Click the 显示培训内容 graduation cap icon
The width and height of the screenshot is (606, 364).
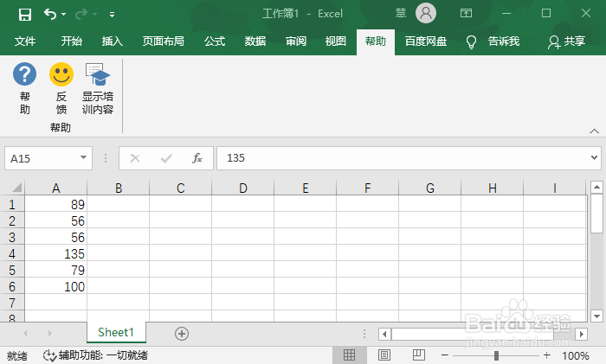pos(97,74)
